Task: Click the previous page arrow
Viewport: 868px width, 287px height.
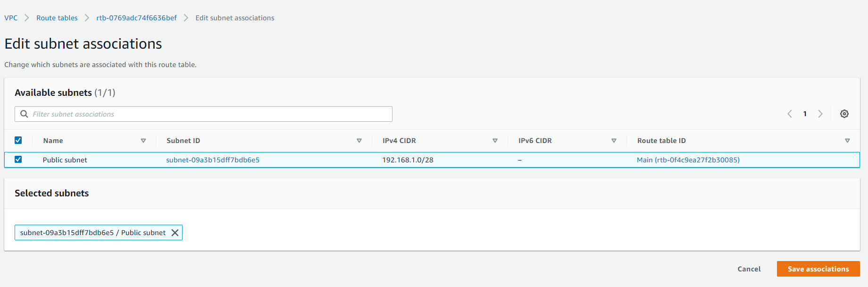Action: (x=790, y=114)
